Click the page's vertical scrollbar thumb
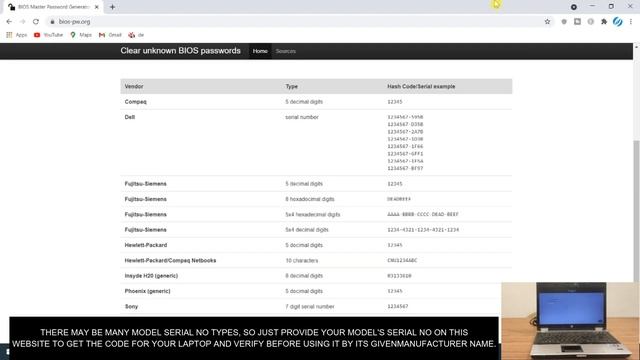 point(636,210)
